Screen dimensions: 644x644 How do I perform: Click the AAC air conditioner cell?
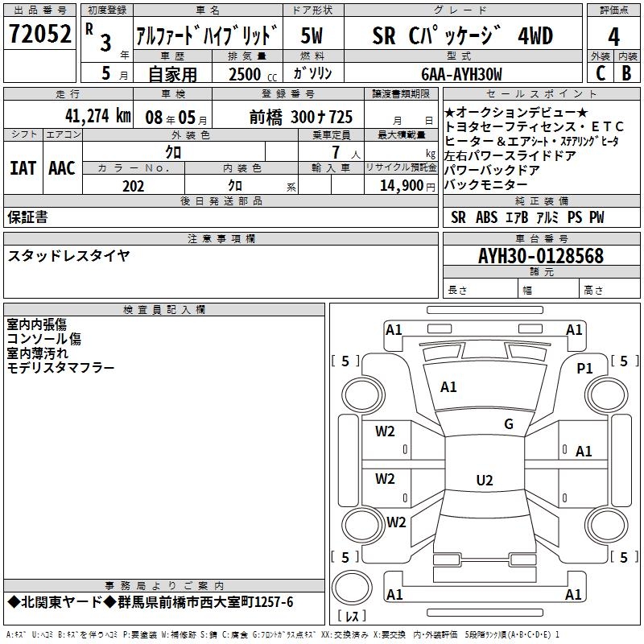[x=61, y=167]
